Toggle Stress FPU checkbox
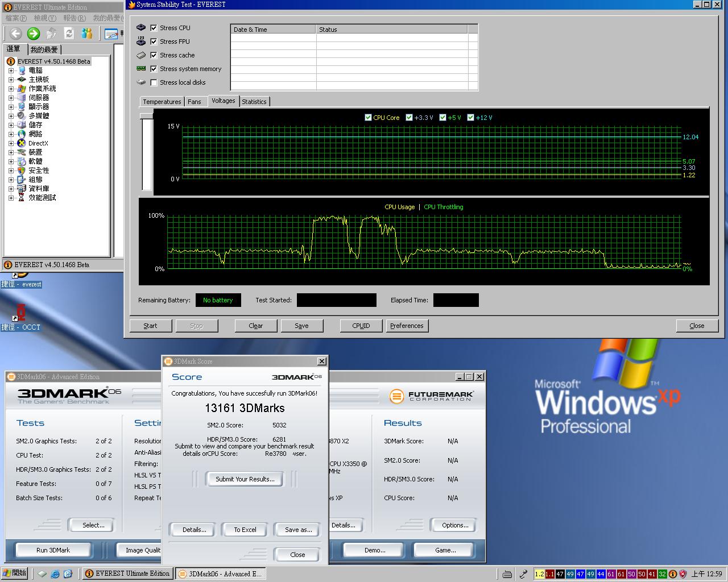This screenshot has width=728, height=582. click(154, 41)
